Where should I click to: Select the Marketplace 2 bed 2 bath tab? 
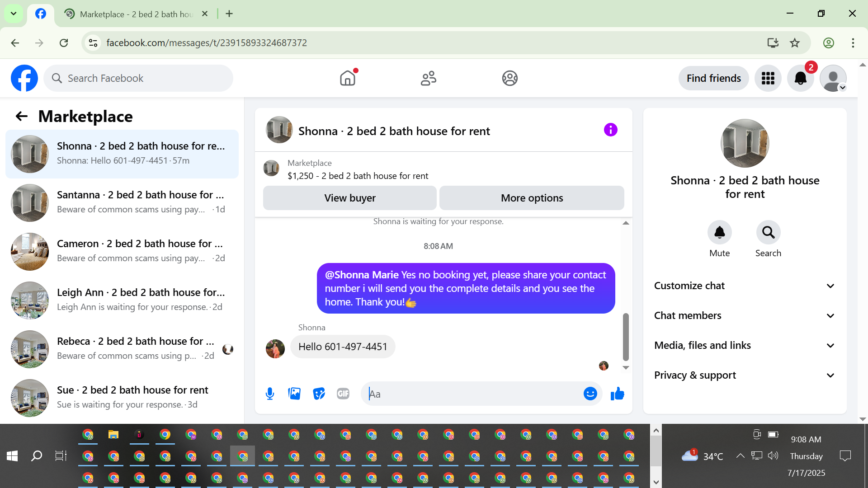[136, 14]
